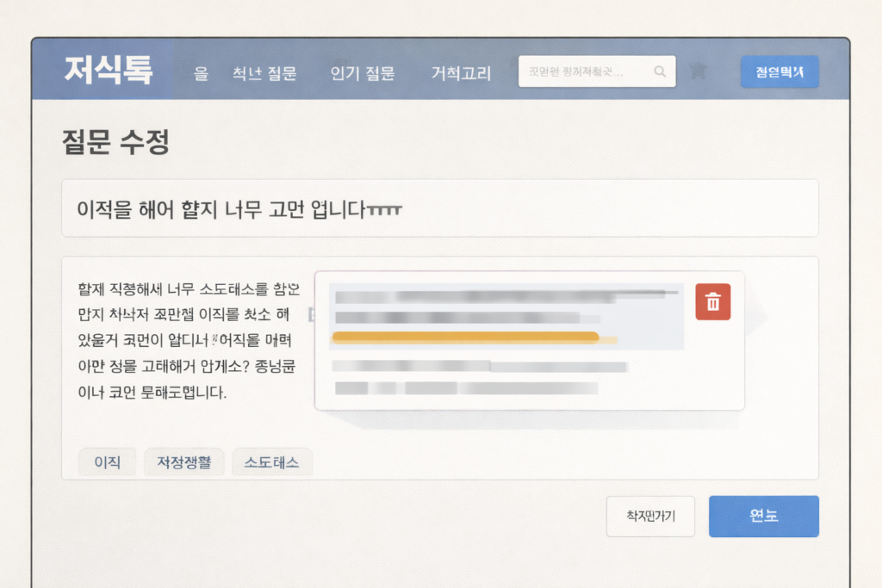882x588 pixels.
Task: Delete the attachment with red trash icon
Action: (x=712, y=302)
